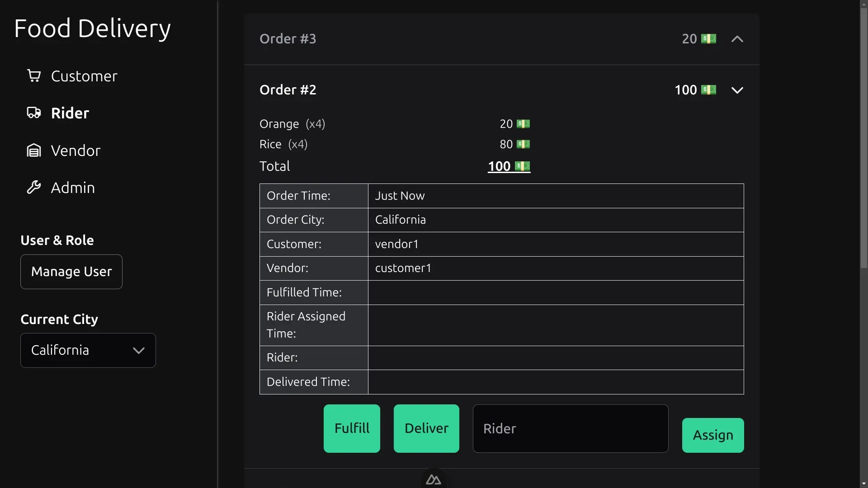
Task: Click the shopping cart Customer icon
Action: pyautogui.click(x=34, y=76)
